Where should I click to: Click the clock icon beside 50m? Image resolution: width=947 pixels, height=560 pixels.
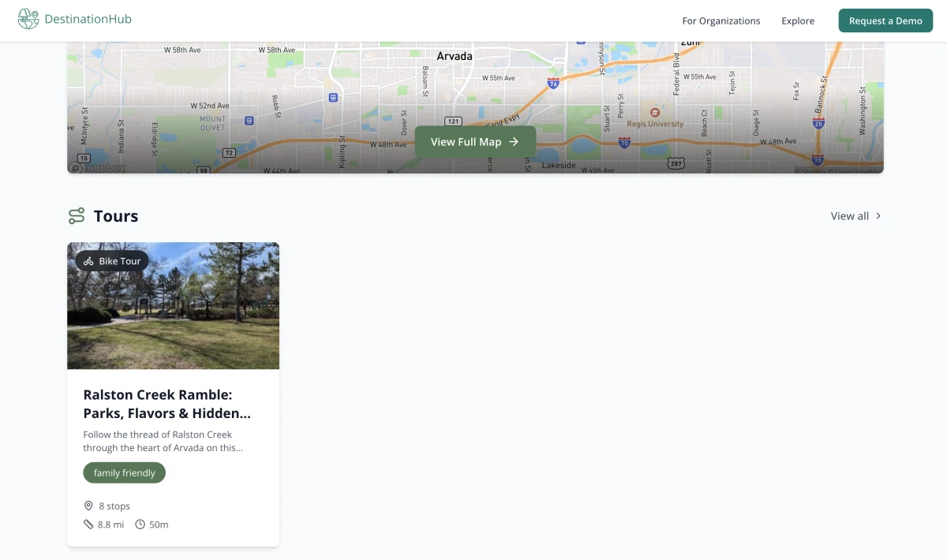point(140,525)
